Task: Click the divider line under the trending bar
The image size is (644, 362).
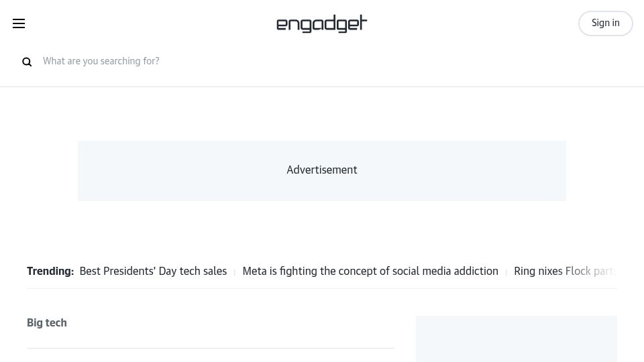Action: 322,288
